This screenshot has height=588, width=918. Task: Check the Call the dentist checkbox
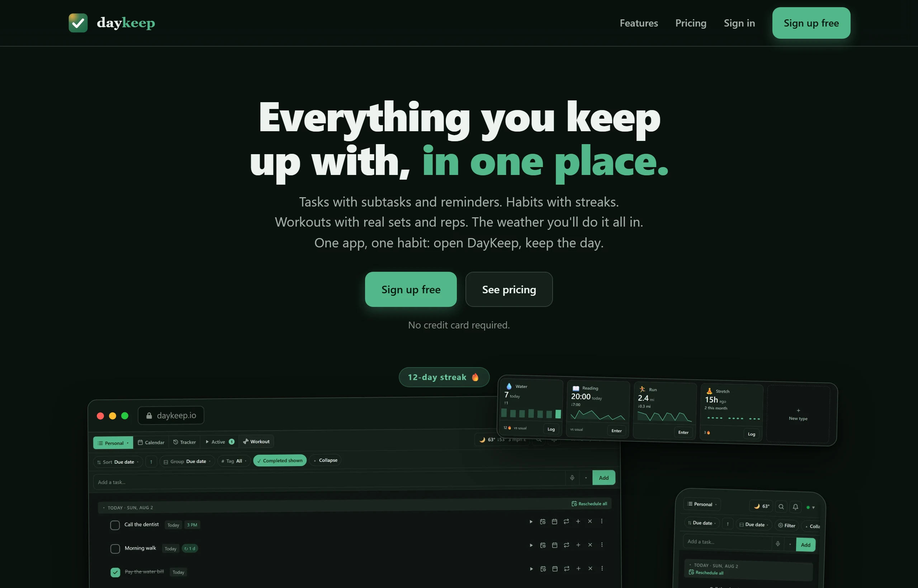[x=115, y=525]
